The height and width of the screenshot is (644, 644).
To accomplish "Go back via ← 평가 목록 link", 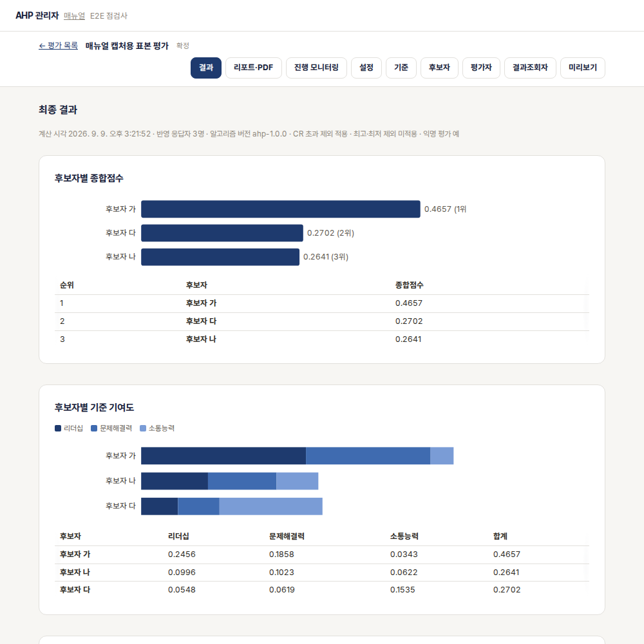I will (x=59, y=46).
